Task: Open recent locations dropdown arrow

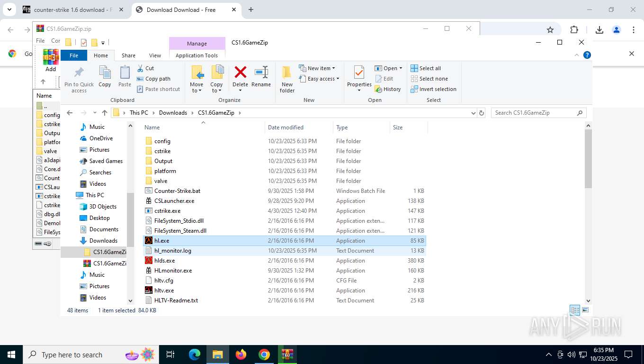Action: coord(95,113)
